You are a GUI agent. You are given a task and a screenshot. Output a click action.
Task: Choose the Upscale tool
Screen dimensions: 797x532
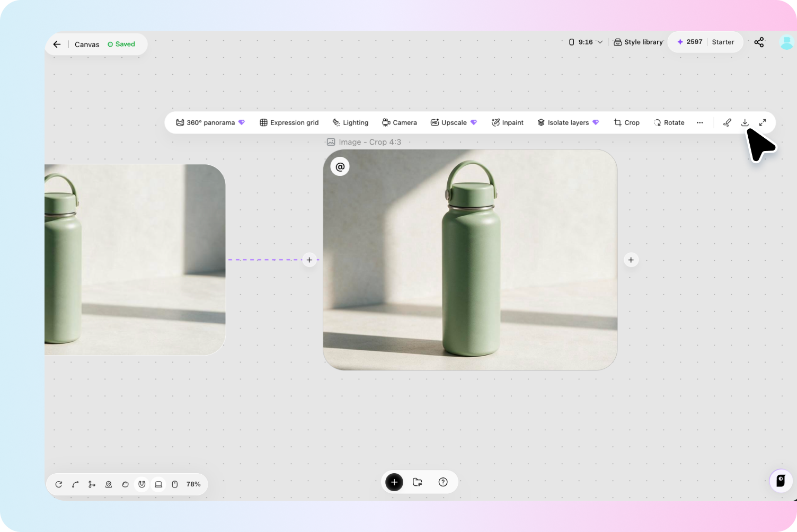454,122
